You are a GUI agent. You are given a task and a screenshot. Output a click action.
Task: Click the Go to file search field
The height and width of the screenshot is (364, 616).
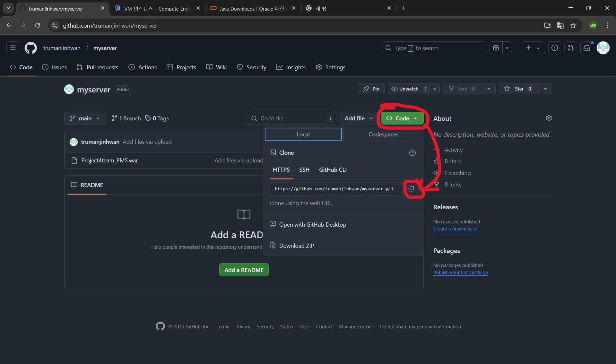tap(291, 118)
